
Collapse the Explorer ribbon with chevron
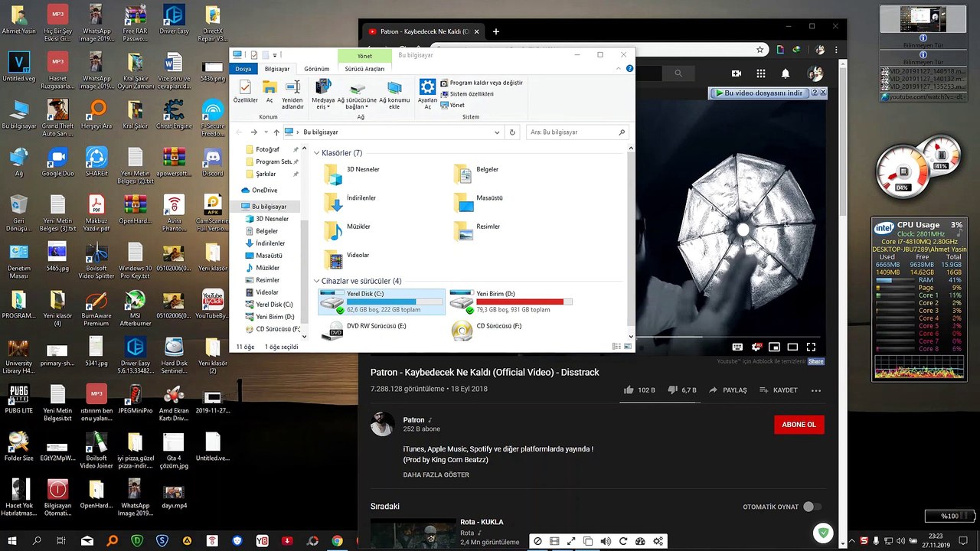click(620, 69)
